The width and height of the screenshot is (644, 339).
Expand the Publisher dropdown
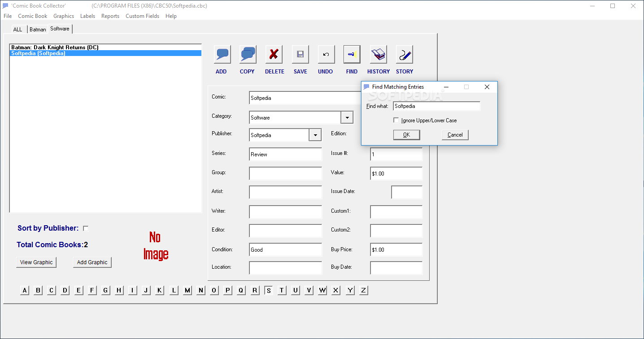point(315,135)
